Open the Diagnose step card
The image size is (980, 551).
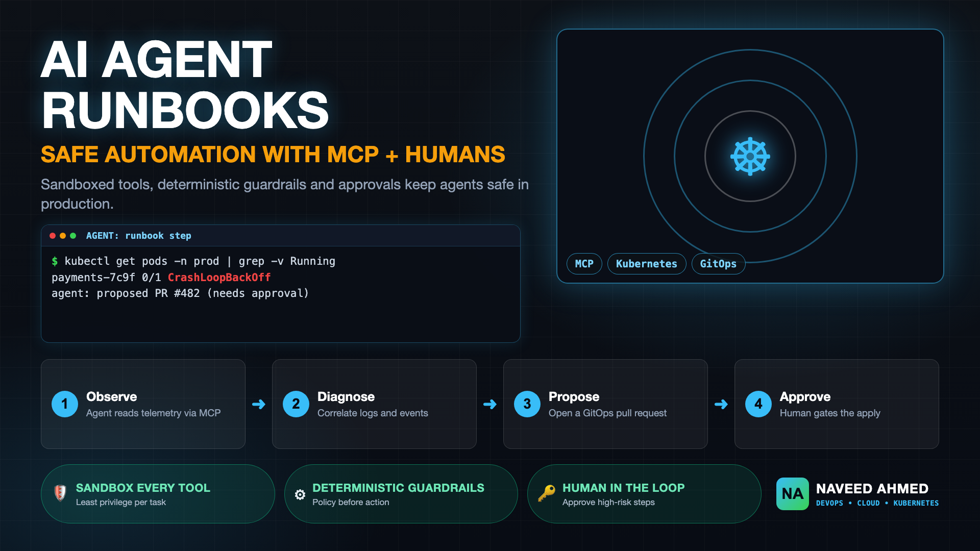point(374,404)
